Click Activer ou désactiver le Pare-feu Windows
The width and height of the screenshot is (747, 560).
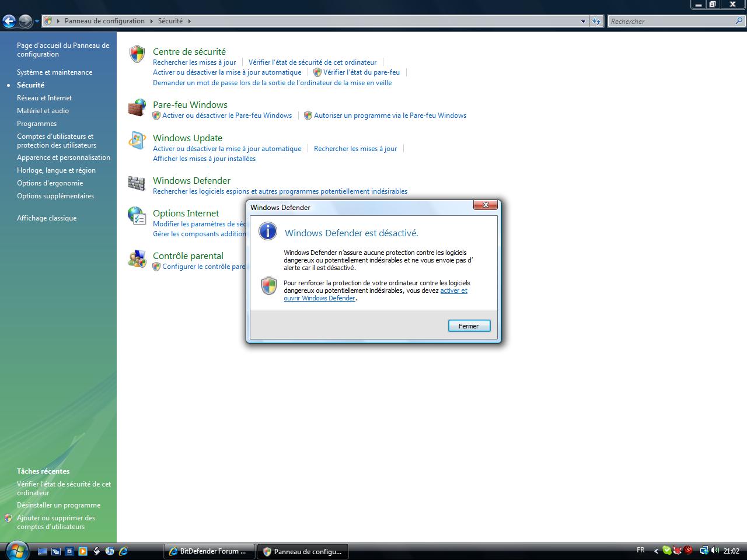(x=227, y=116)
